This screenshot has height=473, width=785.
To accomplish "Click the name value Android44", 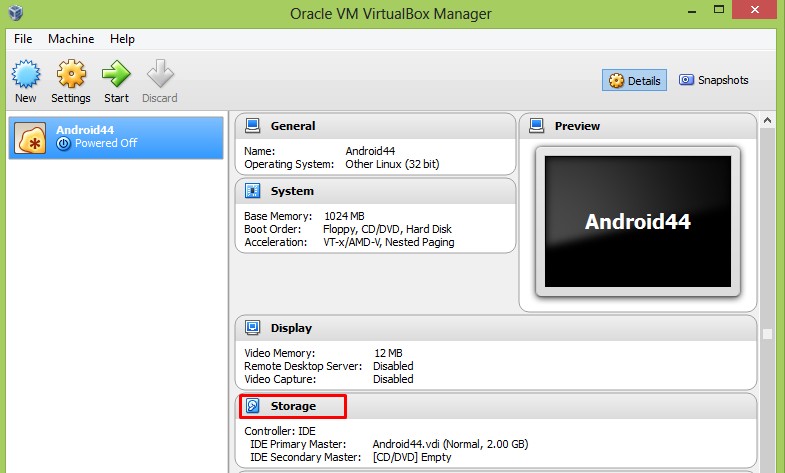I will [x=370, y=151].
